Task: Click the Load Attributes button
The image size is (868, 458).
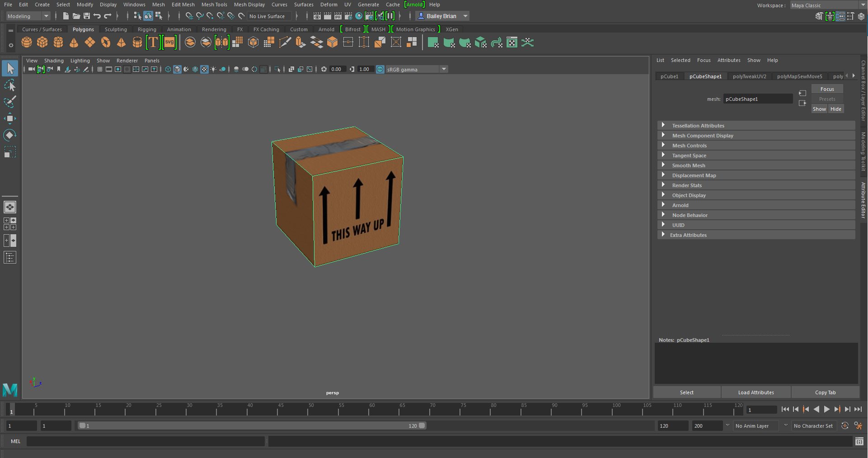Action: click(x=755, y=392)
